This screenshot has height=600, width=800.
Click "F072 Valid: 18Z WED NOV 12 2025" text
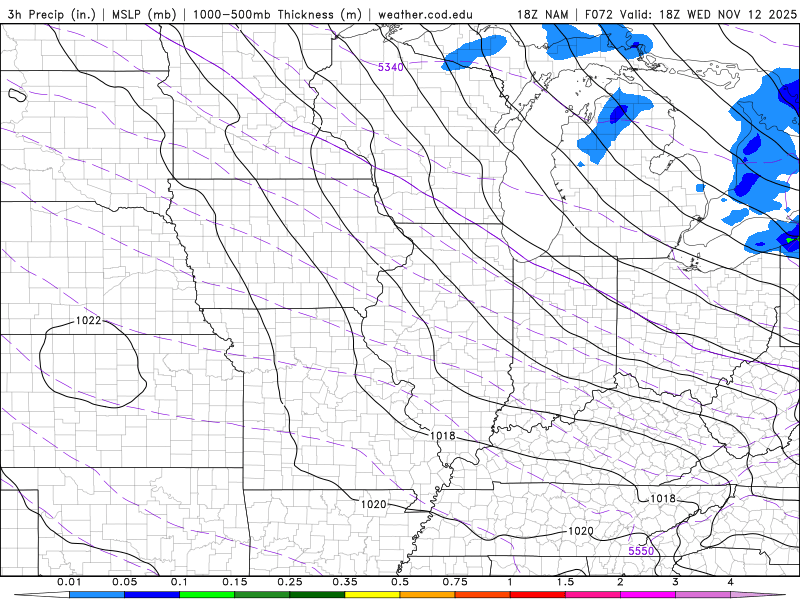[x=690, y=14]
